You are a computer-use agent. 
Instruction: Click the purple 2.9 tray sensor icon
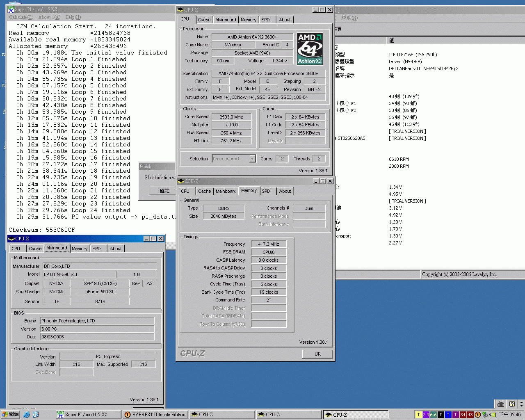pyautogui.click(x=426, y=415)
